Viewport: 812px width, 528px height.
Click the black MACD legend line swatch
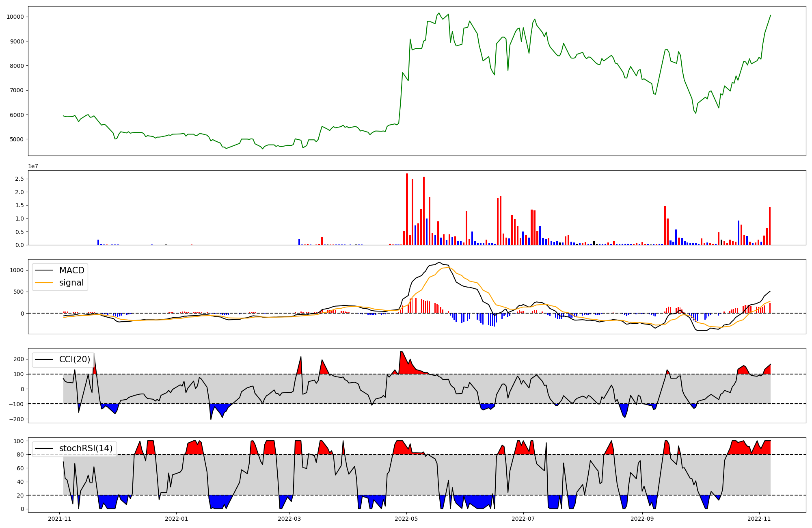(x=44, y=270)
